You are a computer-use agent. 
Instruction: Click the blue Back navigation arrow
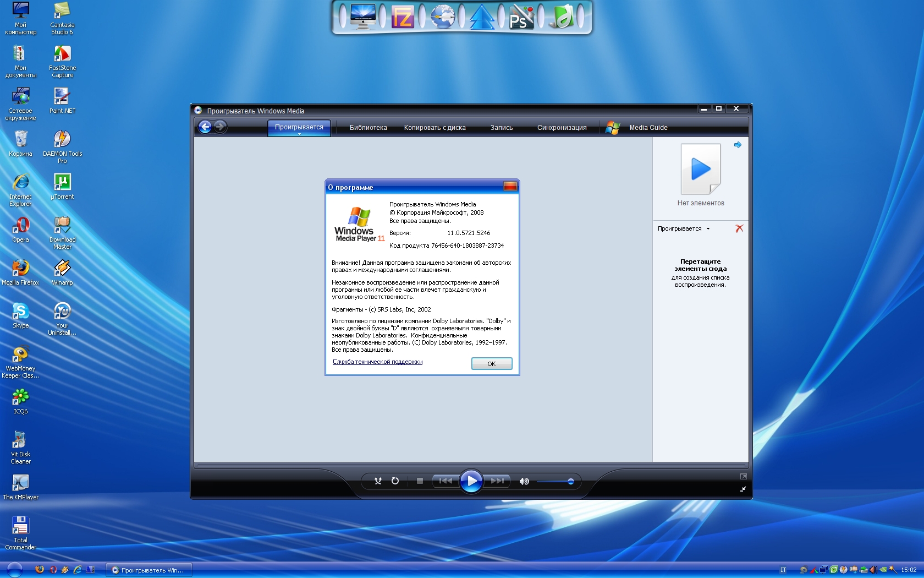pyautogui.click(x=205, y=127)
